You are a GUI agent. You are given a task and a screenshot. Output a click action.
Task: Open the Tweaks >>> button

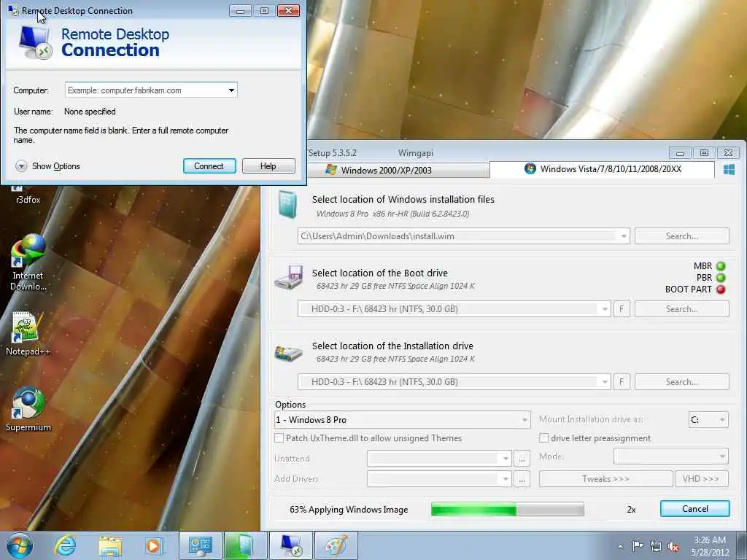[606, 479]
